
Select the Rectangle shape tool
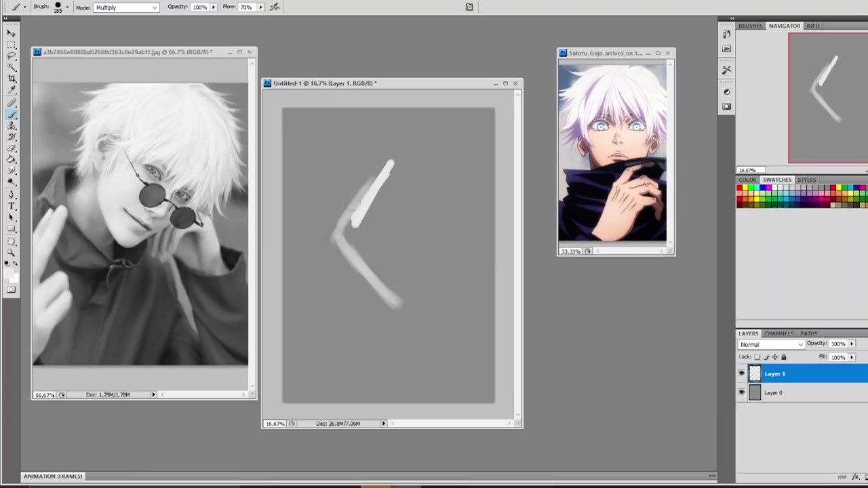click(x=12, y=229)
